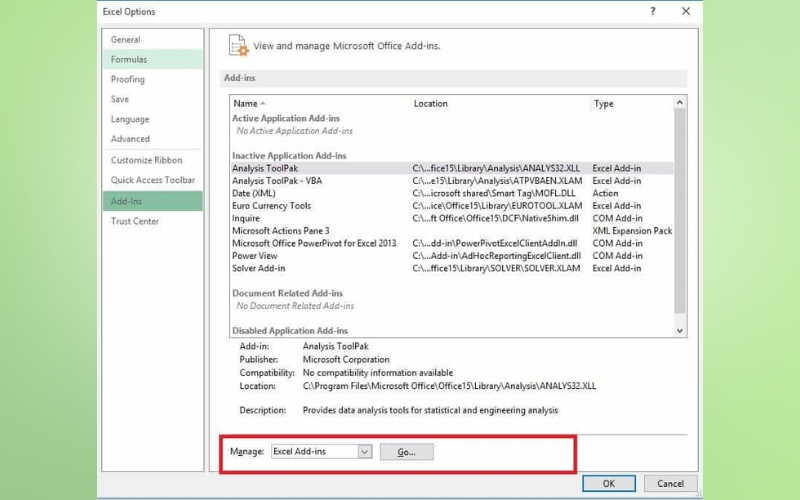Select the Solver Add-in row
The width and height of the screenshot is (800, 500).
click(452, 268)
